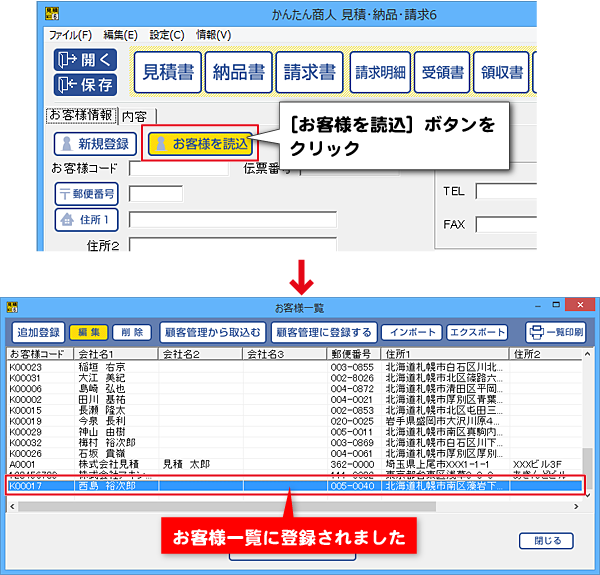Click the 編集 button in customer list
The height and width of the screenshot is (575, 600).
coord(89,332)
